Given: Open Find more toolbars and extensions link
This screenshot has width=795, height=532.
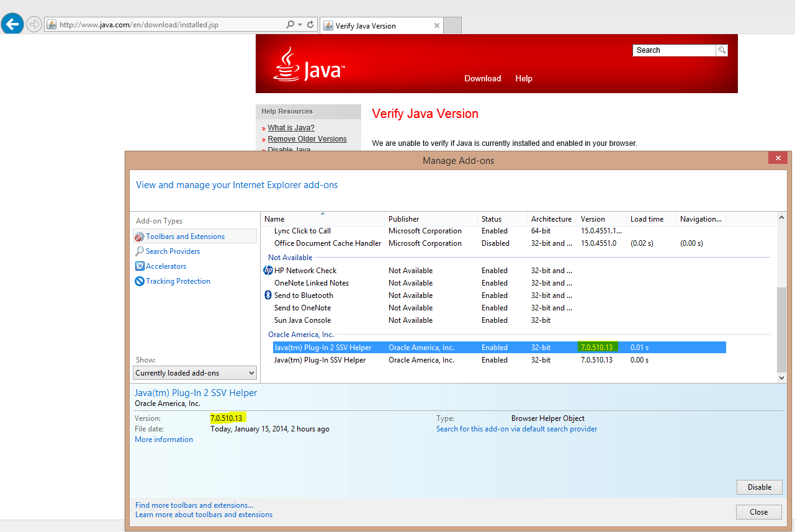Looking at the screenshot, I should 194,505.
